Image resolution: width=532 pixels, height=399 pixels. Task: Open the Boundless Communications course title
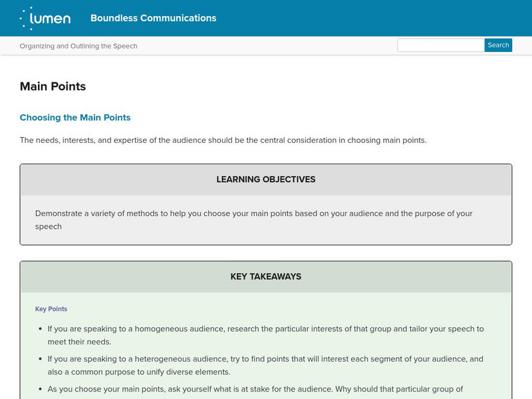tap(153, 18)
